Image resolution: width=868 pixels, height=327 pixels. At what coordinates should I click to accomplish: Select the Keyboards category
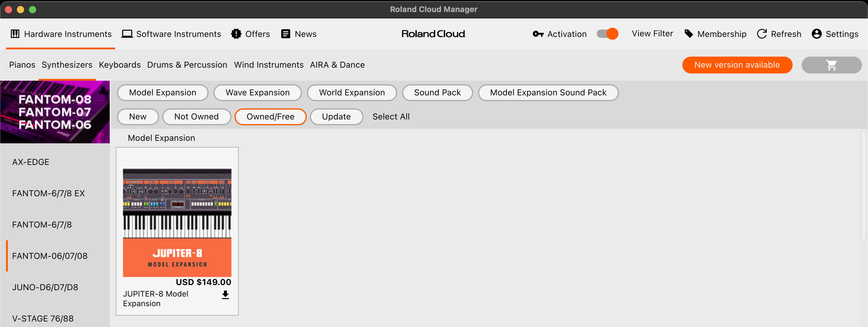coord(120,65)
